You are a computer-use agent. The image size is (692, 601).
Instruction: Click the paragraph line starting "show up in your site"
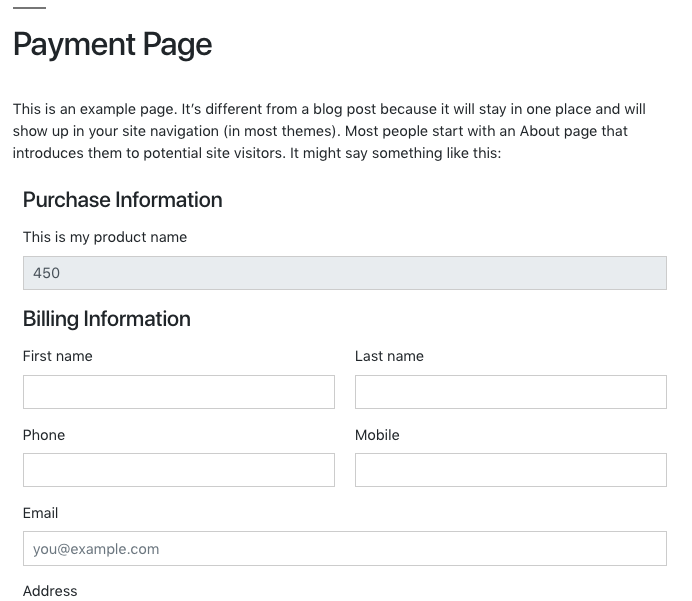coord(320,131)
